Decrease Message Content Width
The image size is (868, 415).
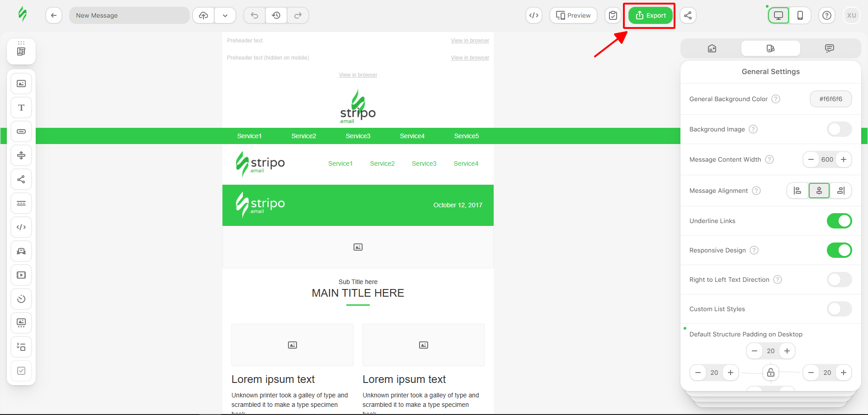pyautogui.click(x=811, y=159)
